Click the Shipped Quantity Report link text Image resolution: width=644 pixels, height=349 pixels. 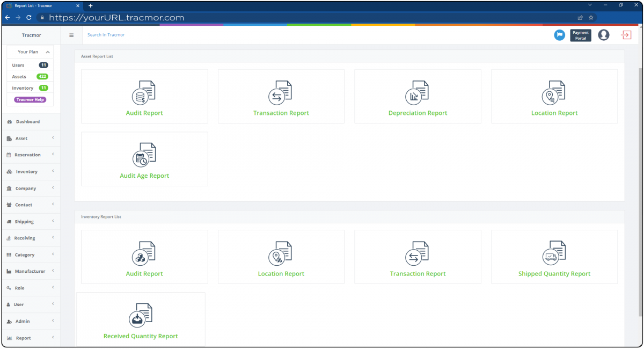[554, 274]
